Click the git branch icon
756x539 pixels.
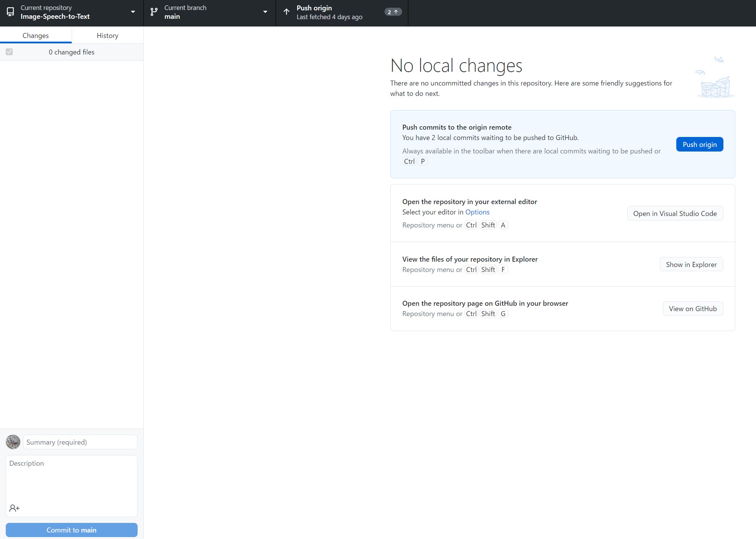(154, 12)
